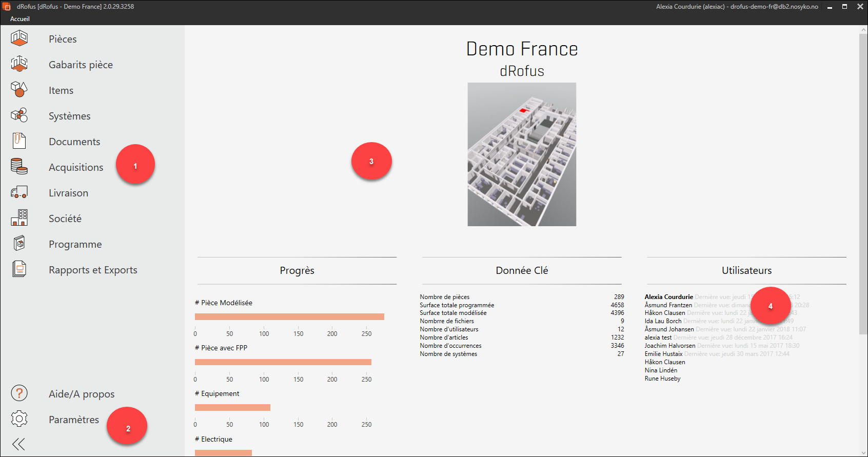The height and width of the screenshot is (457, 868).
Task: Select Documents in the sidebar
Action: coord(74,142)
